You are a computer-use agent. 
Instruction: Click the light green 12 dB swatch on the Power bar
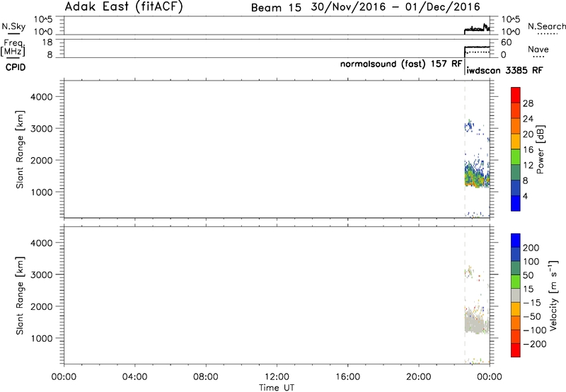pyautogui.click(x=516, y=157)
